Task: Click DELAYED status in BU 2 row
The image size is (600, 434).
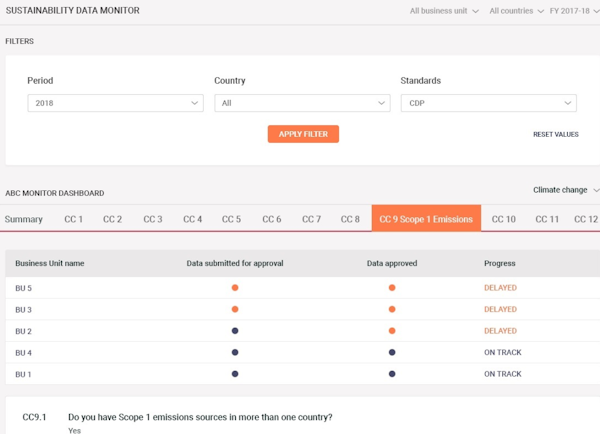Action: (x=500, y=331)
